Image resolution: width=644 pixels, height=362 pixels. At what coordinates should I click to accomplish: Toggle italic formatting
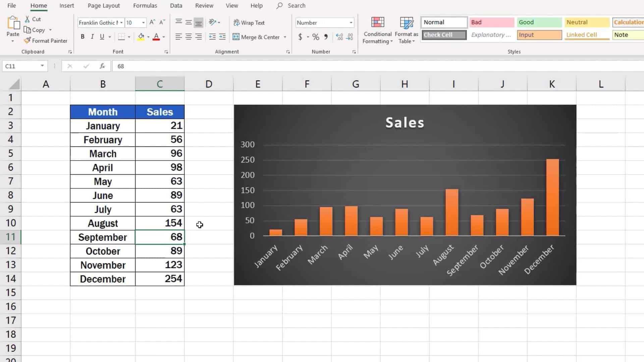click(92, 37)
